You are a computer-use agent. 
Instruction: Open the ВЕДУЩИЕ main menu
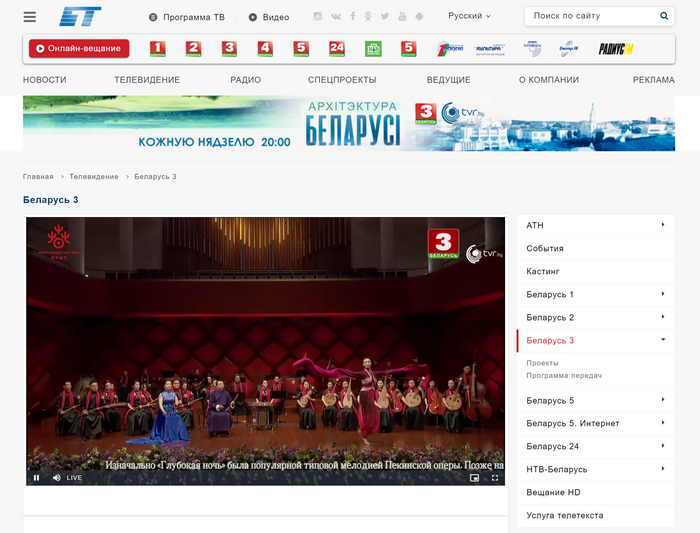tap(449, 80)
